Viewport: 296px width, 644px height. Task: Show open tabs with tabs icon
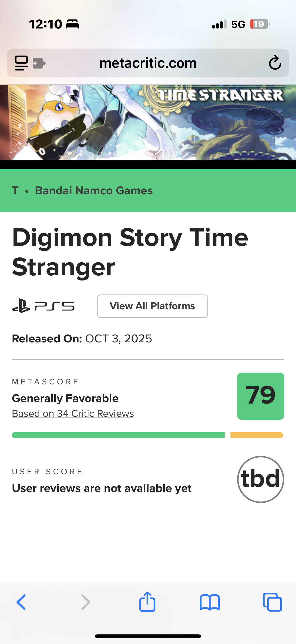pyautogui.click(x=272, y=602)
